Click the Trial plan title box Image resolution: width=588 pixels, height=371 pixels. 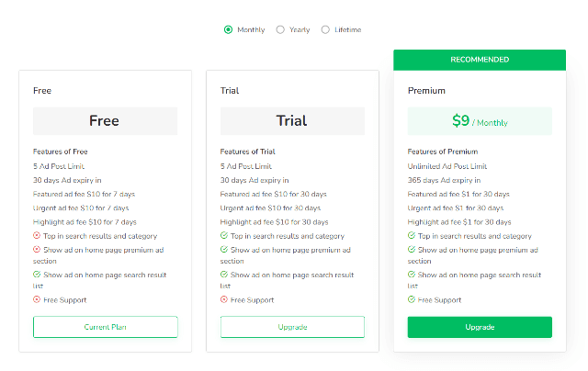coord(292,121)
